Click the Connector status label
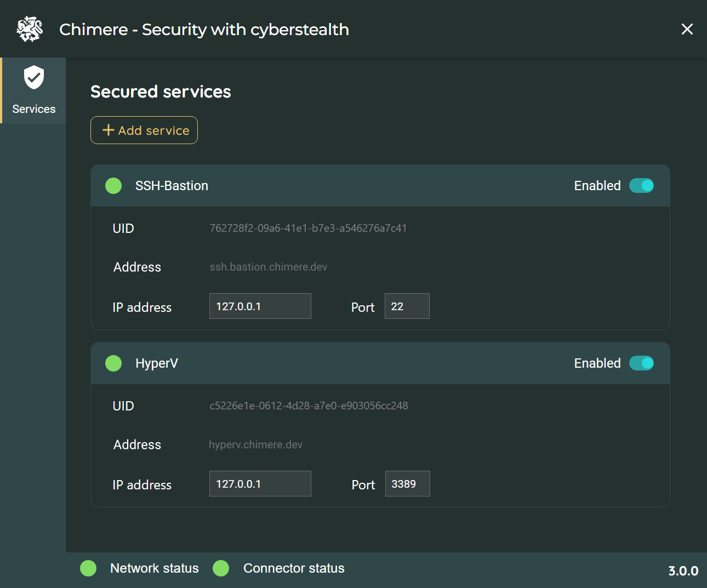The width and height of the screenshot is (707, 588). point(294,568)
